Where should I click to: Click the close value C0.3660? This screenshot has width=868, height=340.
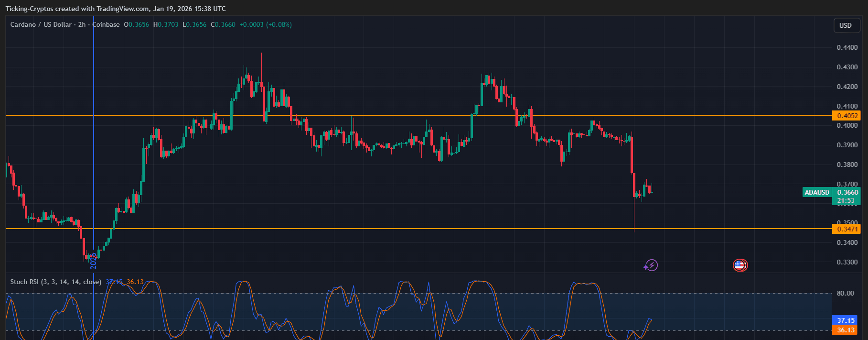click(x=223, y=24)
